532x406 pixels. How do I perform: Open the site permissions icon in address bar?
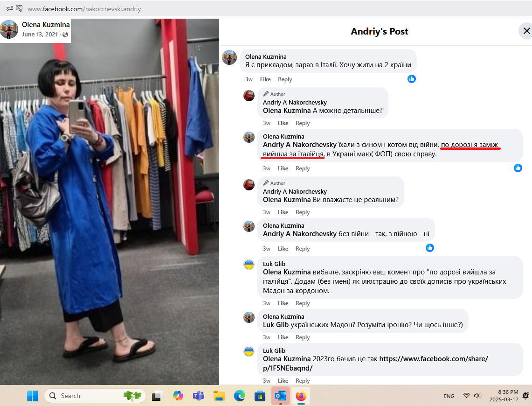9,8
